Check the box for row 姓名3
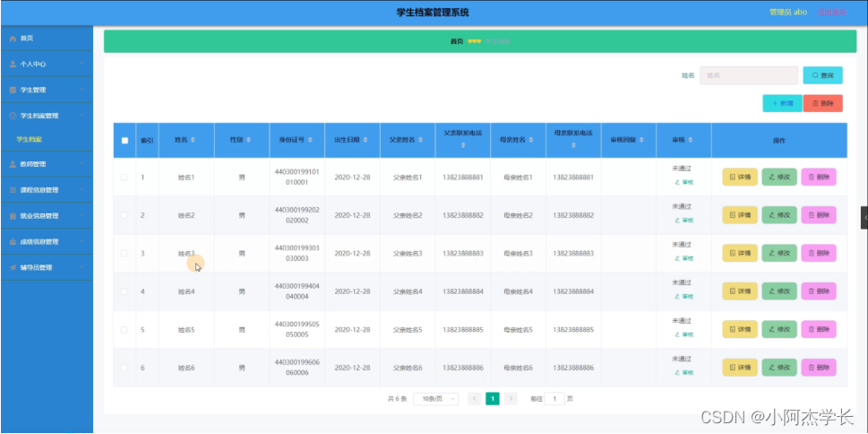This screenshot has width=868, height=434. (124, 253)
